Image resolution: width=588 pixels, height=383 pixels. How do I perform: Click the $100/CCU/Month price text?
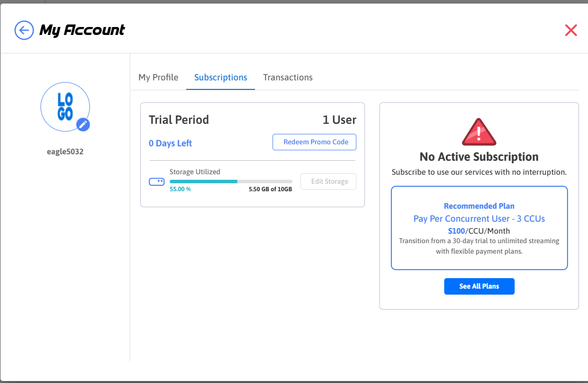point(479,231)
